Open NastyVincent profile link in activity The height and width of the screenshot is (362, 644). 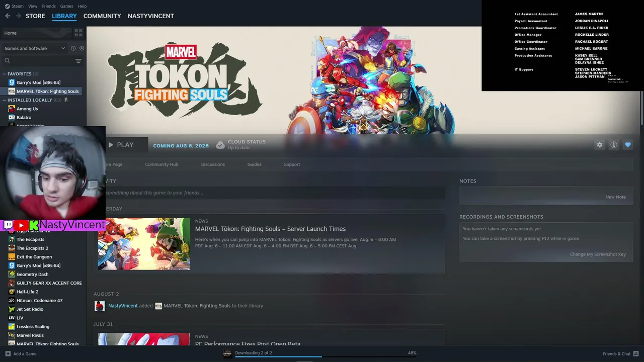point(123,306)
